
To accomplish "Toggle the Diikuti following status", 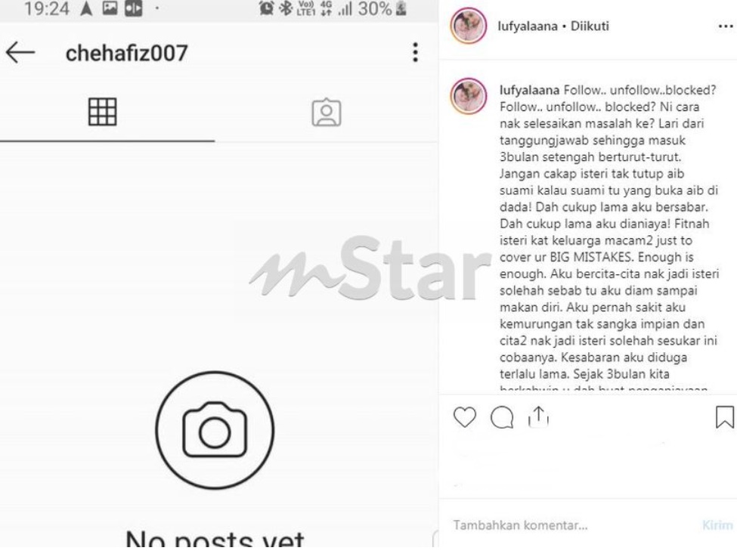I will click(x=590, y=26).
